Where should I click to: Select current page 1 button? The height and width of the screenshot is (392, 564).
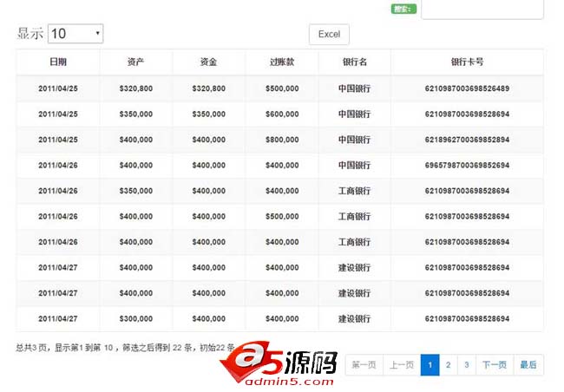click(430, 365)
